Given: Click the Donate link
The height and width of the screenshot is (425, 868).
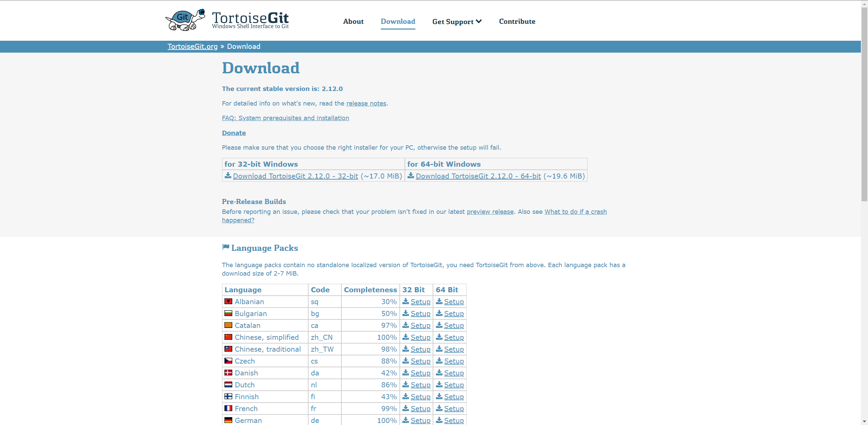Looking at the screenshot, I should [x=234, y=133].
